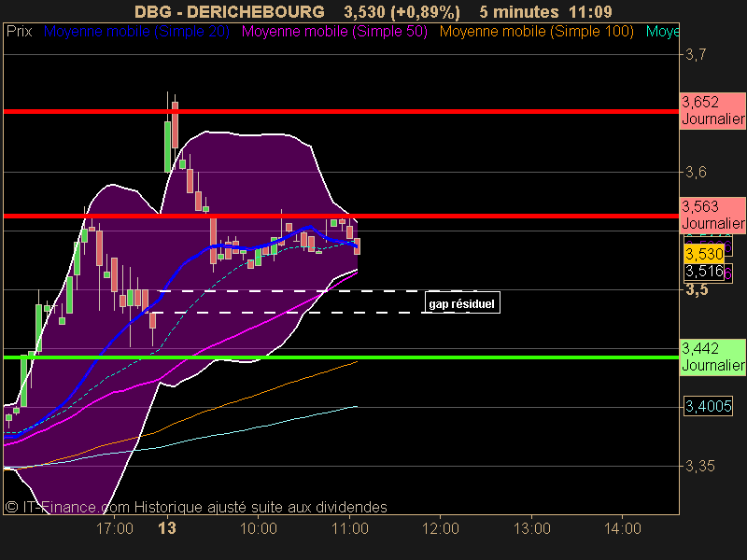Image resolution: width=747 pixels, height=560 pixels.
Task: Select 'Moyenne mobile (Simple 100)' legend entry
Action: [536, 32]
